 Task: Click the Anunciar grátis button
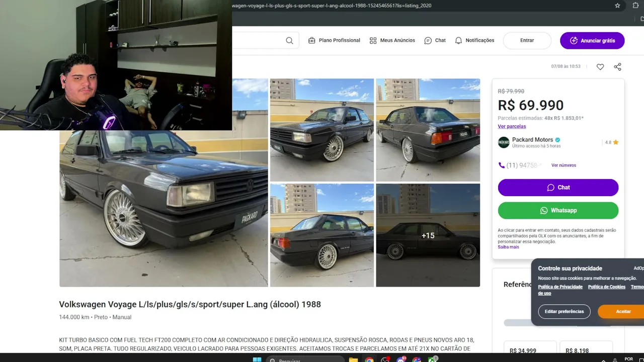coord(592,41)
